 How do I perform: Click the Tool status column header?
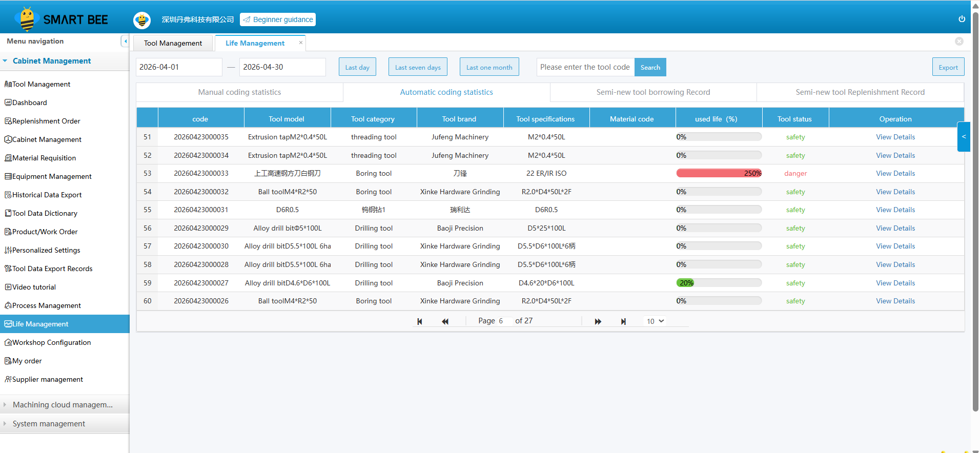pos(795,119)
